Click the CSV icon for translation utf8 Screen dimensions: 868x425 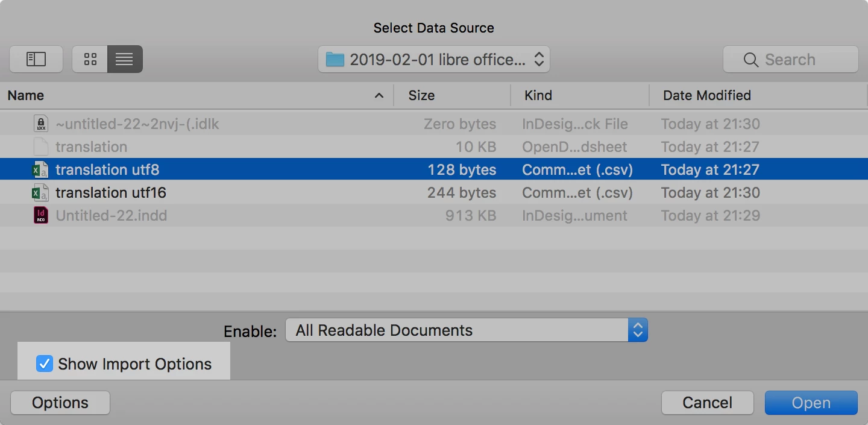point(40,170)
